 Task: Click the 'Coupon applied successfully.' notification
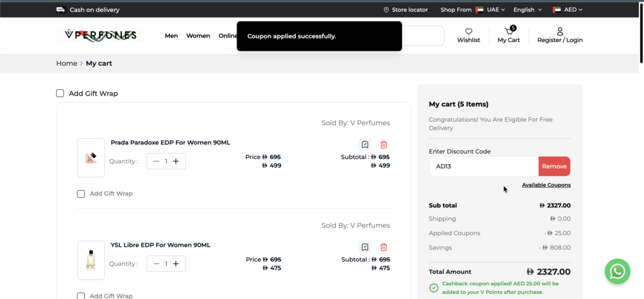coord(319,36)
